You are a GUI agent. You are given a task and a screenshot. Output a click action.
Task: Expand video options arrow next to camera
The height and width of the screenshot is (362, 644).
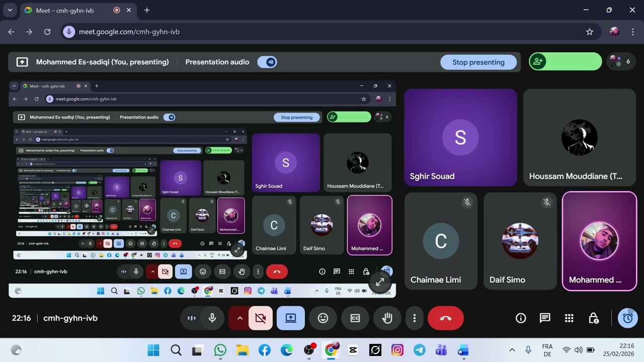click(x=239, y=318)
